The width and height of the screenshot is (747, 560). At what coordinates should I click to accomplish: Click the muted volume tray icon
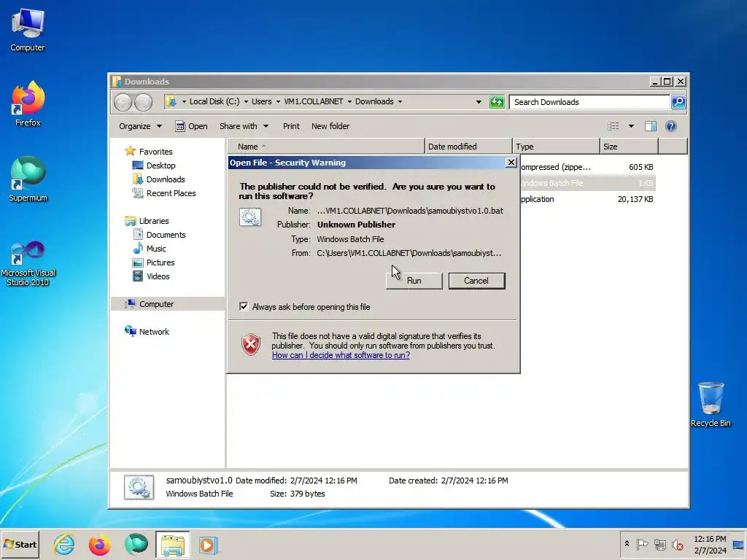tap(677, 544)
